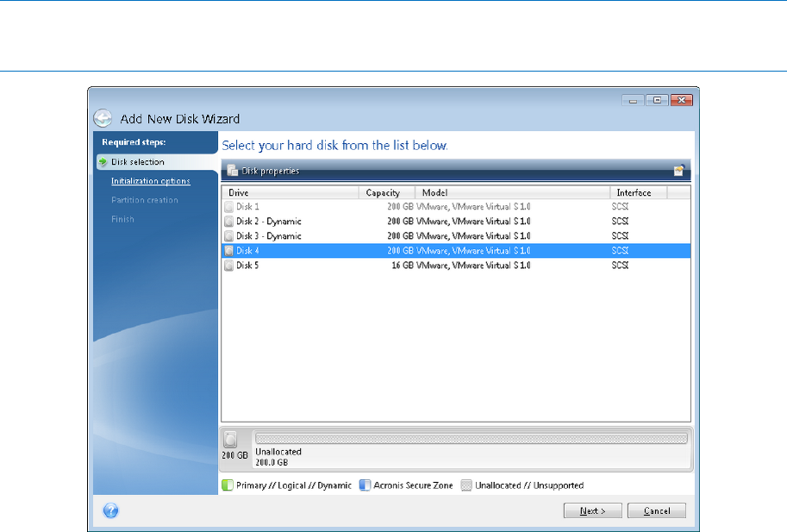Screen dimensions: 787x532
Task: Select the Disk 3 - Dynamic row
Action: tap(456, 236)
